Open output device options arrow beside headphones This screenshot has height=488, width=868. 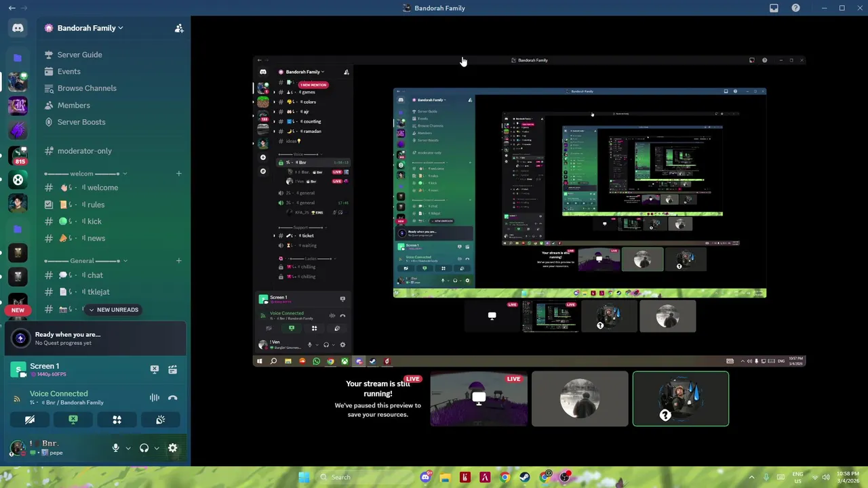click(x=157, y=448)
